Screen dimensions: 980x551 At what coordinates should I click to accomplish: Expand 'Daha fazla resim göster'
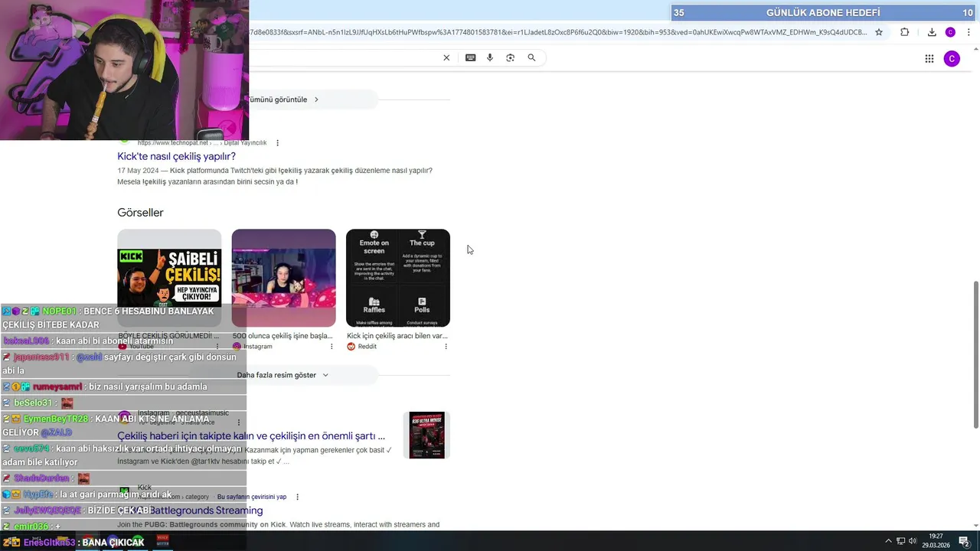pyautogui.click(x=283, y=375)
